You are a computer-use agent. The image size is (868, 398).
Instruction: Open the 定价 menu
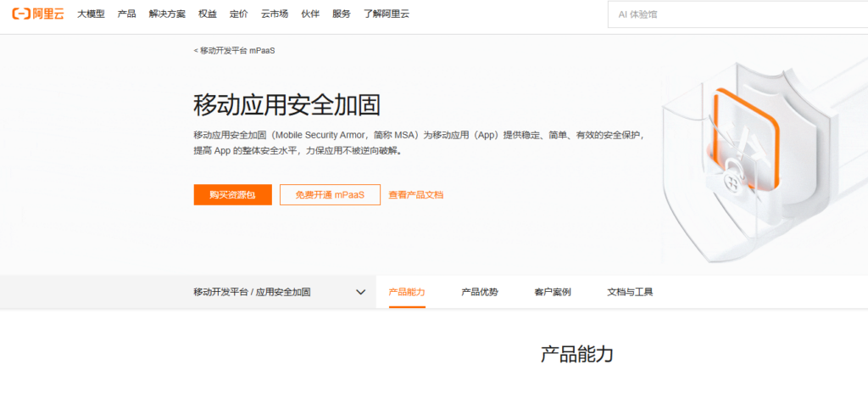238,14
